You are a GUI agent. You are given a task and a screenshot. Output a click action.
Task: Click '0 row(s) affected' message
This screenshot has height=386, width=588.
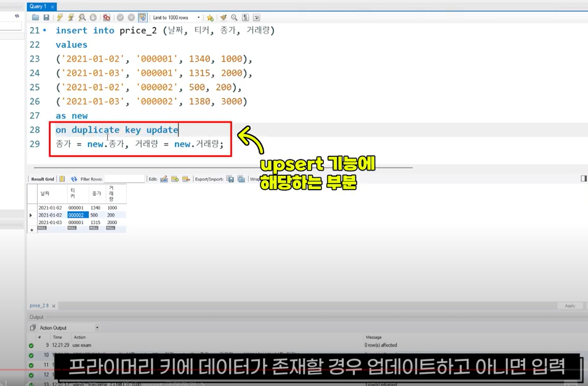[x=381, y=345]
